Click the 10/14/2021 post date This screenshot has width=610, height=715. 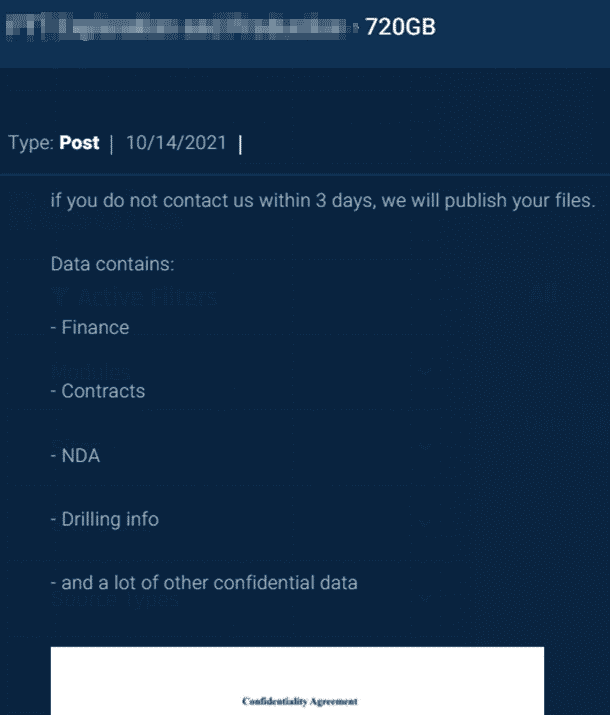pyautogui.click(x=175, y=143)
